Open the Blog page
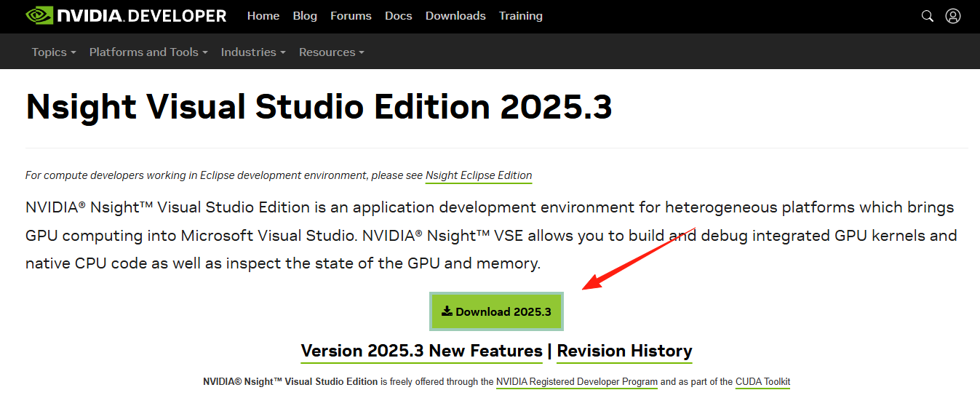Screen dimensions: 980x398 [305, 16]
